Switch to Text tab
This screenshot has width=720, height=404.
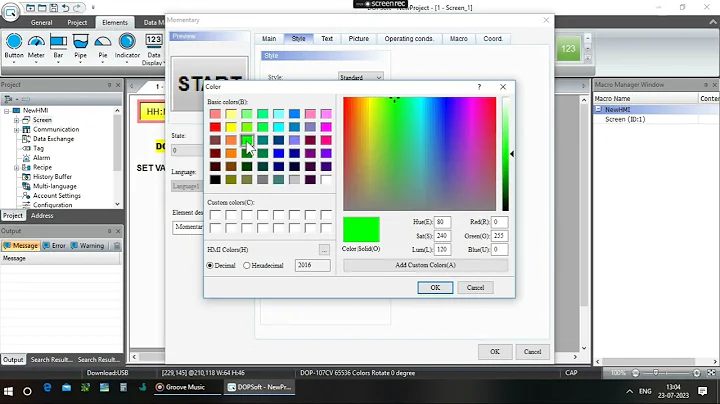pyautogui.click(x=327, y=39)
